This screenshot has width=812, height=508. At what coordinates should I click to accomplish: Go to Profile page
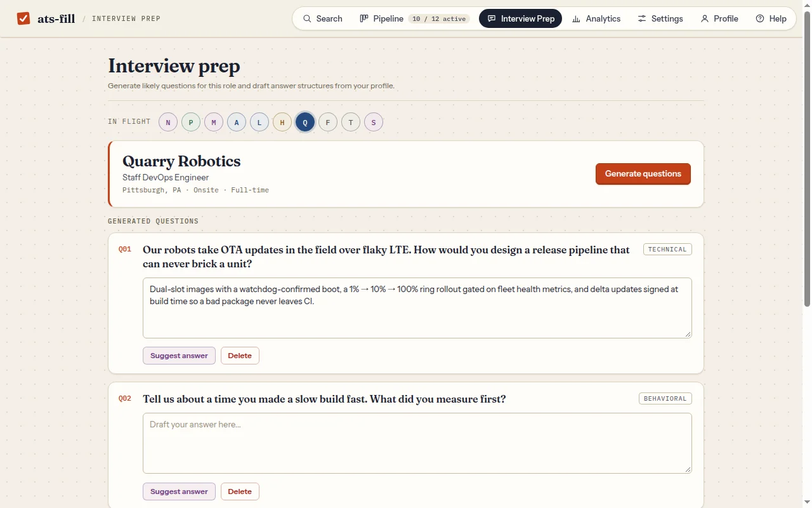[719, 18]
